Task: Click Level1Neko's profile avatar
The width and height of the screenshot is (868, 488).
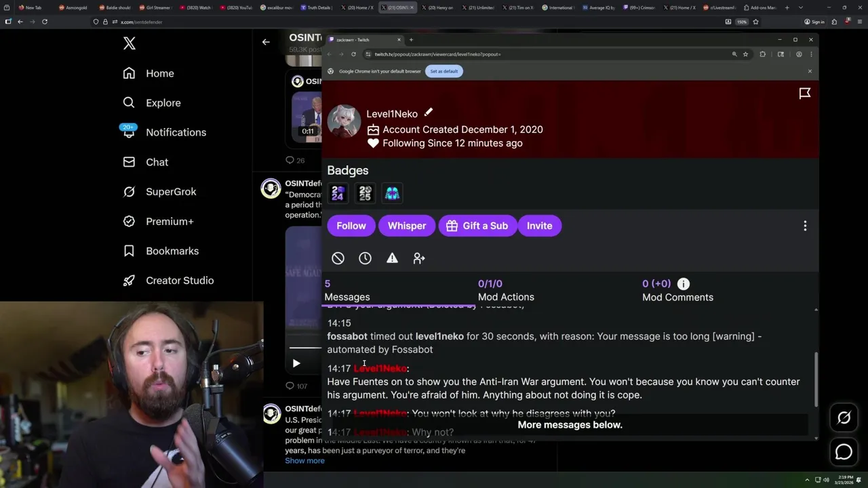Action: tap(344, 121)
